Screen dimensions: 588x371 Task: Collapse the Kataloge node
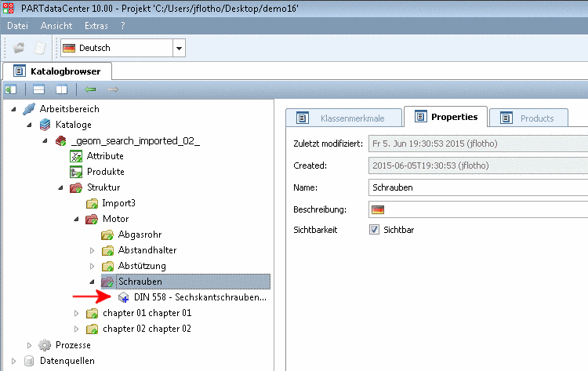coord(30,125)
